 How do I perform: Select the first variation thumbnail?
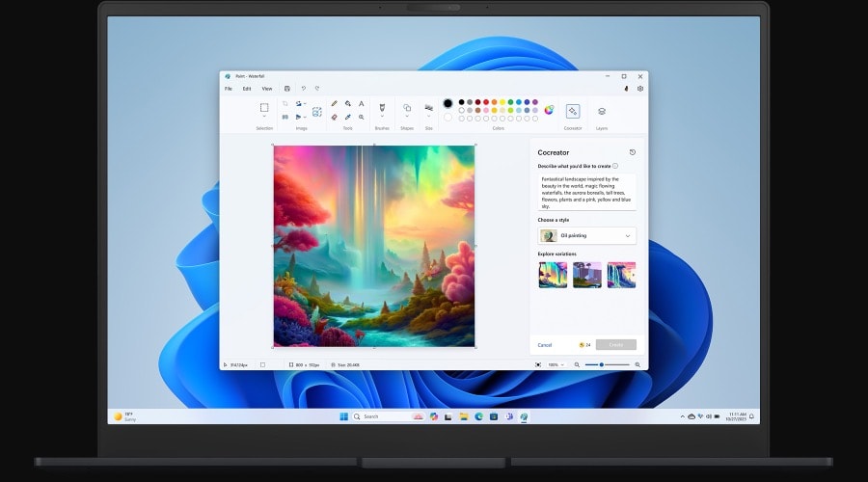(553, 275)
